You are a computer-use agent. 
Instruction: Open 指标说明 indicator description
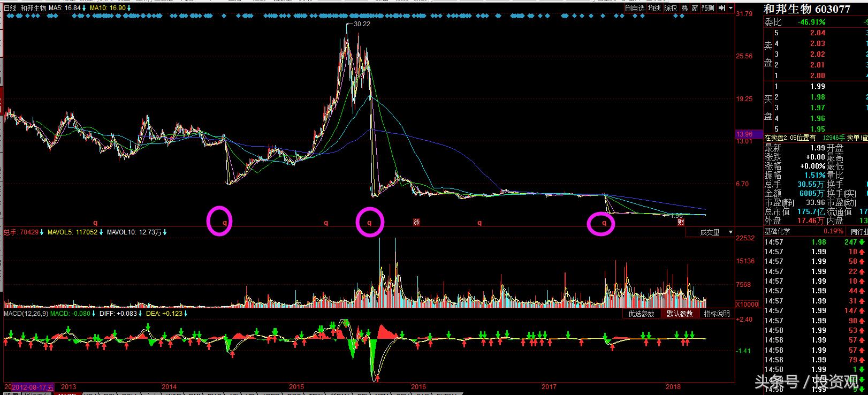click(717, 314)
